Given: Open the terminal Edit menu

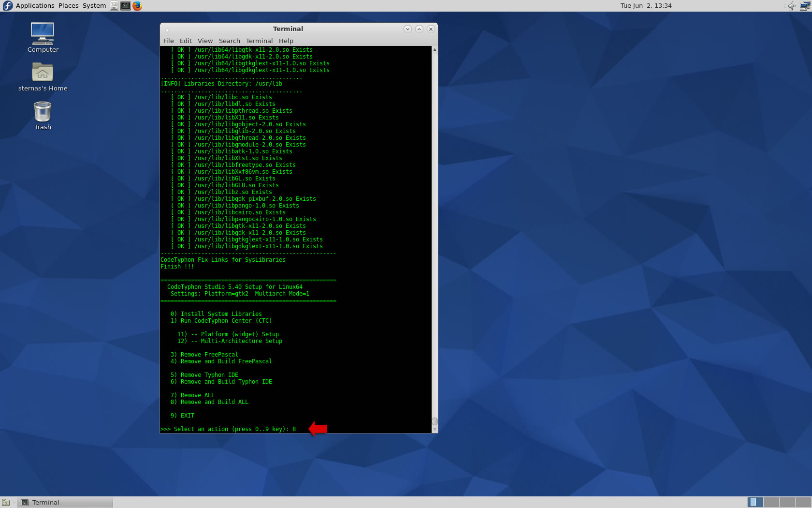Looking at the screenshot, I should tap(186, 41).
